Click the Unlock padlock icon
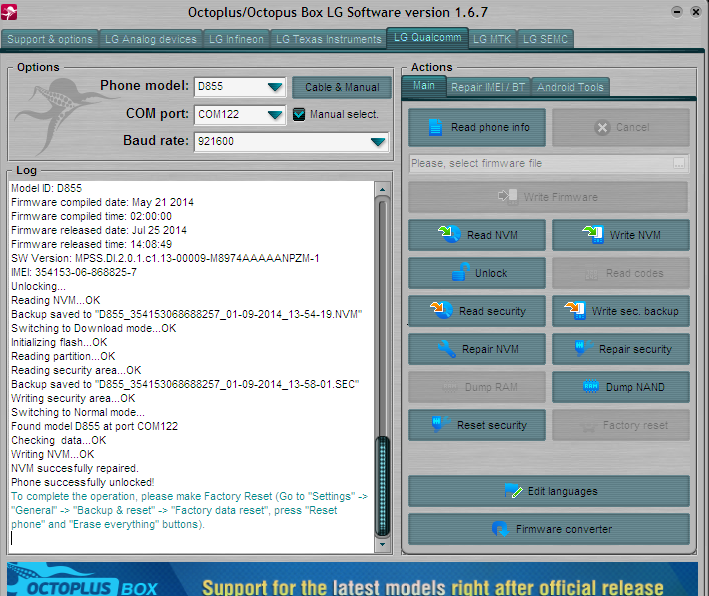 461,272
